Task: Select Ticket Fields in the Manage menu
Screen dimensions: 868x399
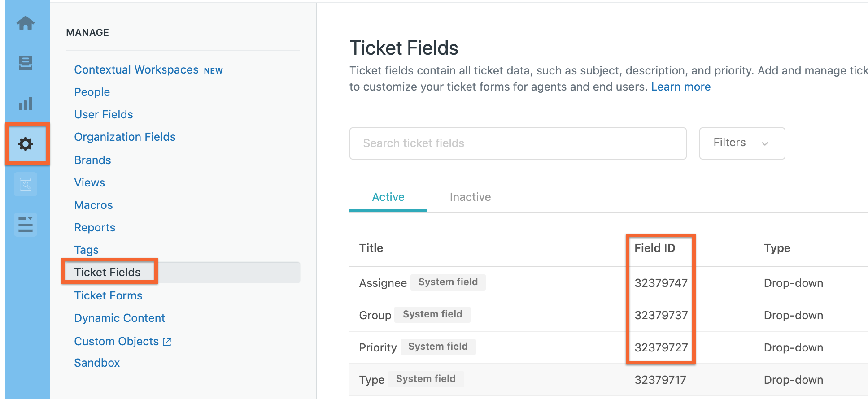Action: pos(107,272)
